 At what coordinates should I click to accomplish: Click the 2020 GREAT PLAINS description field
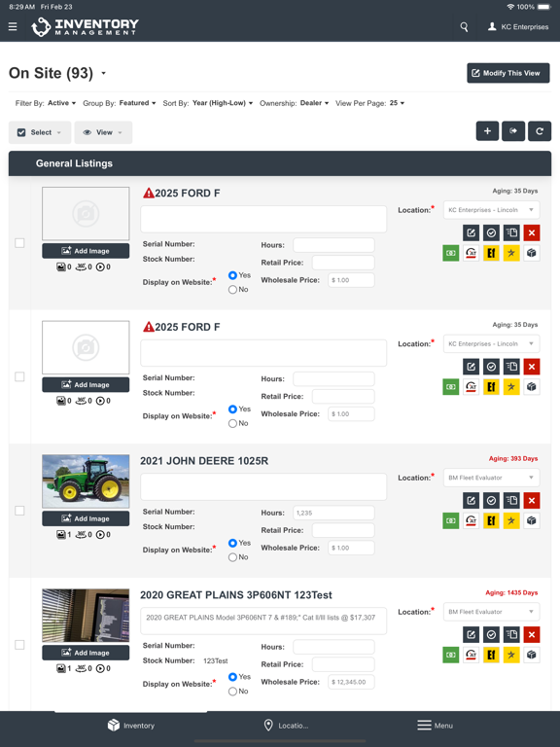[x=263, y=621]
